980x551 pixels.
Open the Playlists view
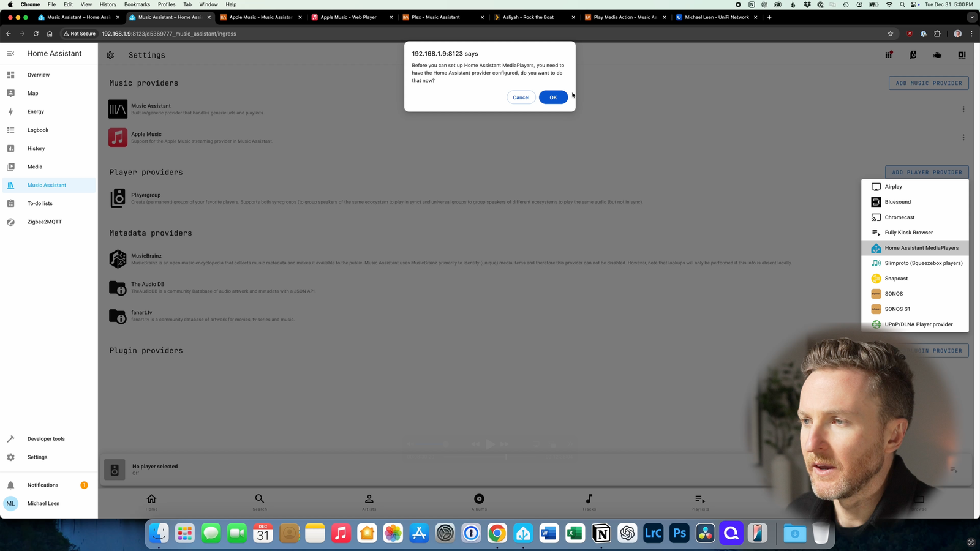699,502
